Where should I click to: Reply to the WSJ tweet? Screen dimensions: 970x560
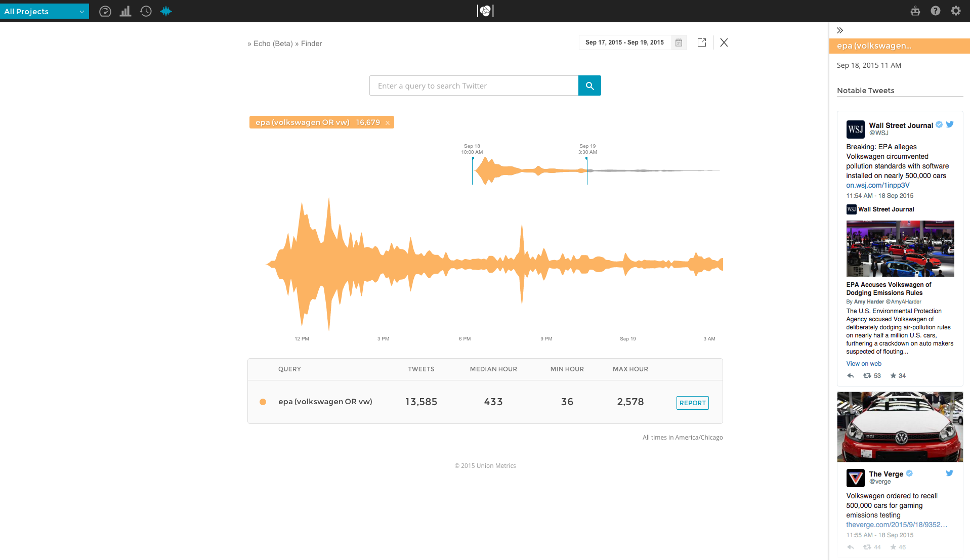(x=851, y=376)
